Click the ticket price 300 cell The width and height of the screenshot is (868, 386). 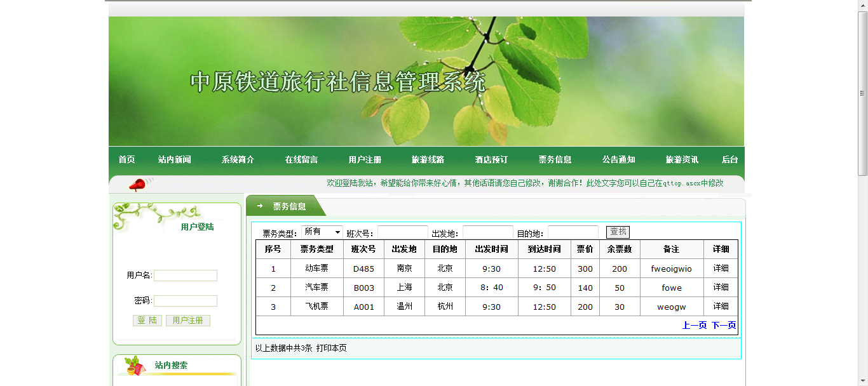585,269
